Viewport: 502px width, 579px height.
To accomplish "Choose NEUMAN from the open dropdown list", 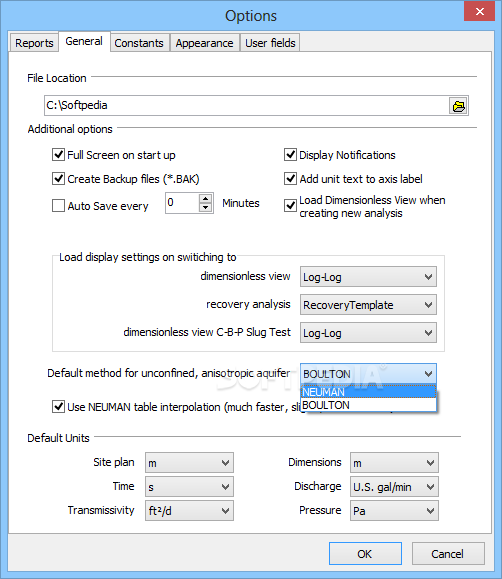I will click(368, 392).
